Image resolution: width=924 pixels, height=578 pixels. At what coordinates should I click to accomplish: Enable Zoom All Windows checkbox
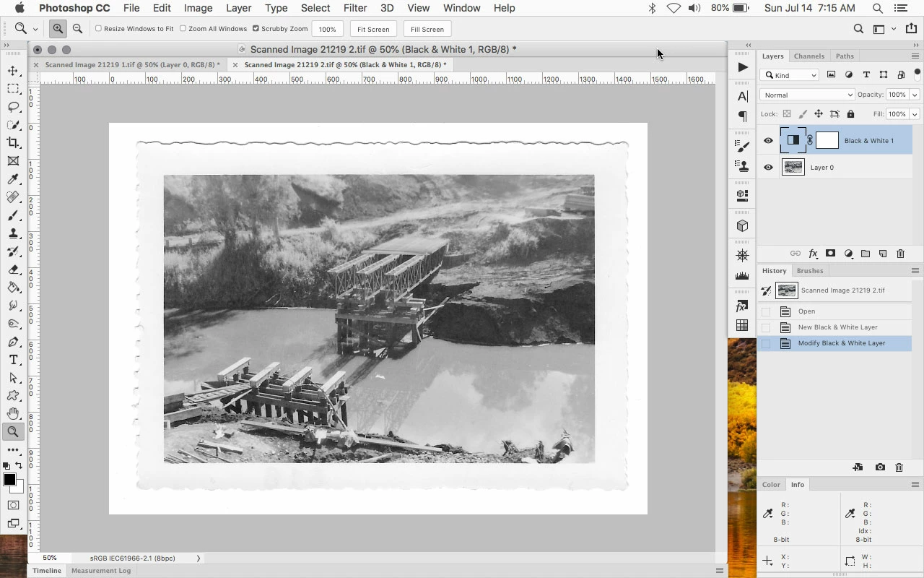pos(183,29)
